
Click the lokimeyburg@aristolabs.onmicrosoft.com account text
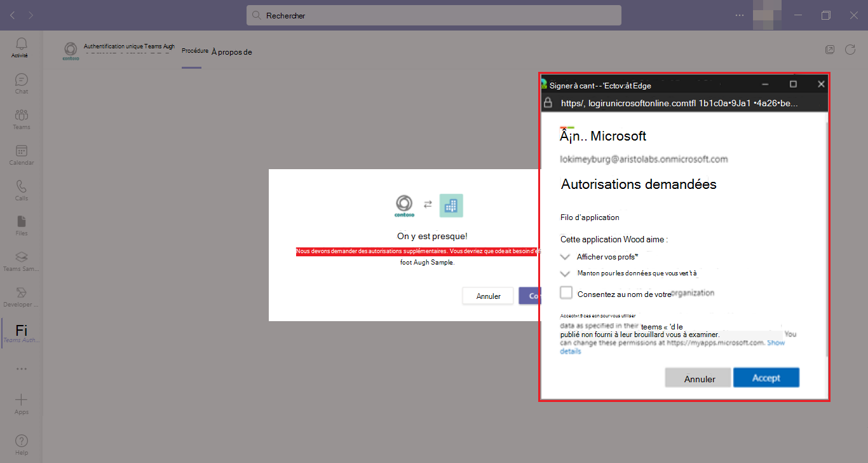[644, 159]
